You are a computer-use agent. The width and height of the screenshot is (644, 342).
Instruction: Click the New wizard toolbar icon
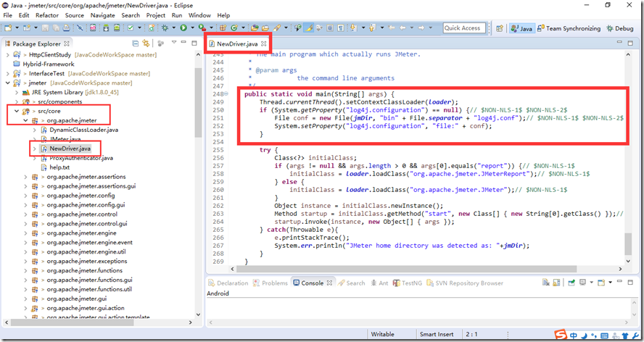pos(8,28)
